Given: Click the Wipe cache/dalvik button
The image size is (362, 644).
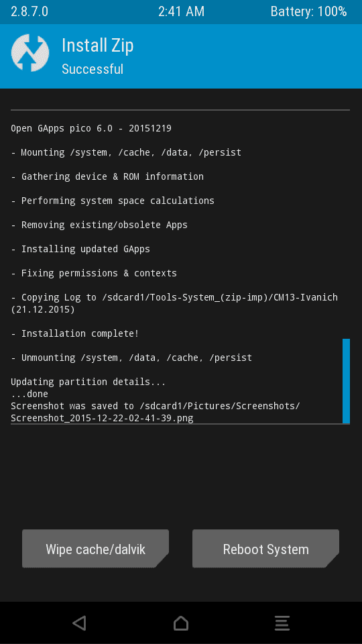Looking at the screenshot, I should coord(95,549).
